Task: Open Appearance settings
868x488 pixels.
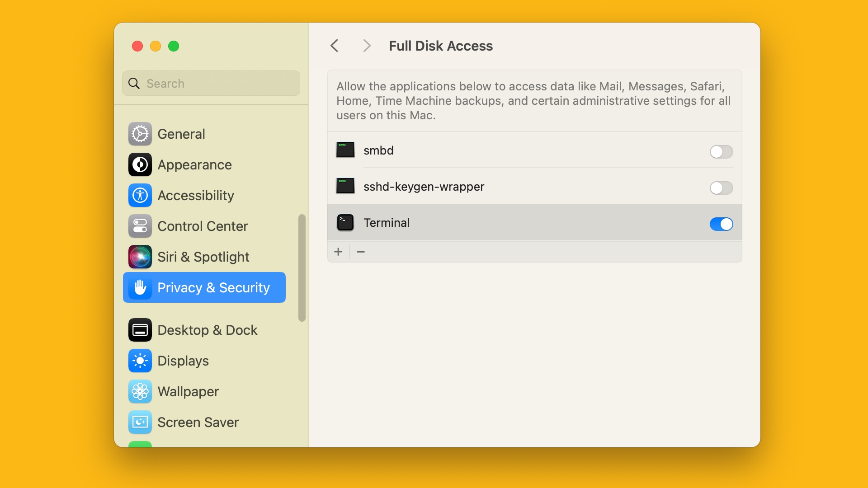Action: 204,164
